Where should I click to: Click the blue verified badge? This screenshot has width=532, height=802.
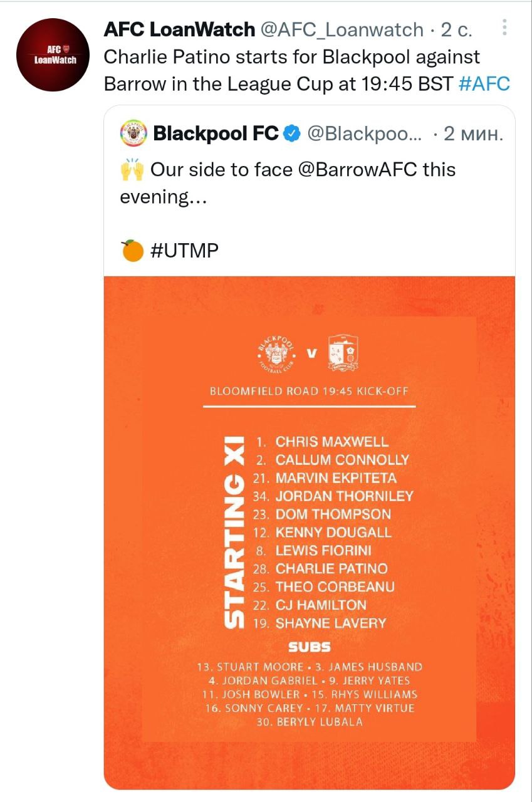click(292, 133)
